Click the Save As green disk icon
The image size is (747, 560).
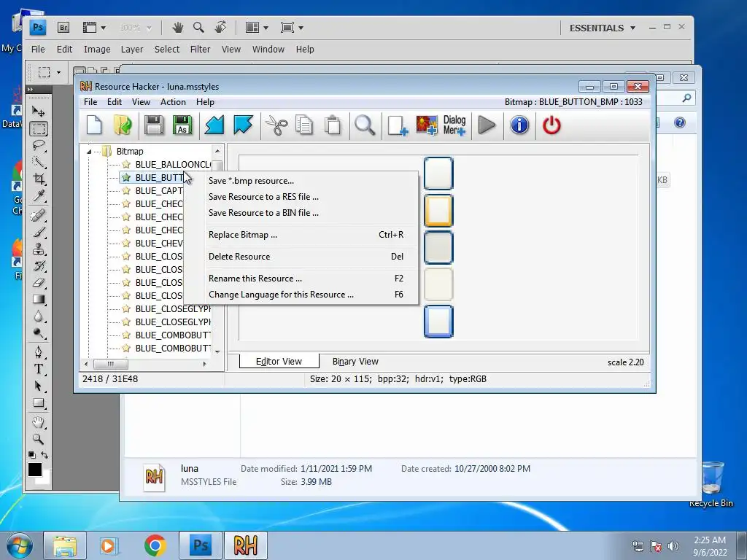pyautogui.click(x=182, y=125)
